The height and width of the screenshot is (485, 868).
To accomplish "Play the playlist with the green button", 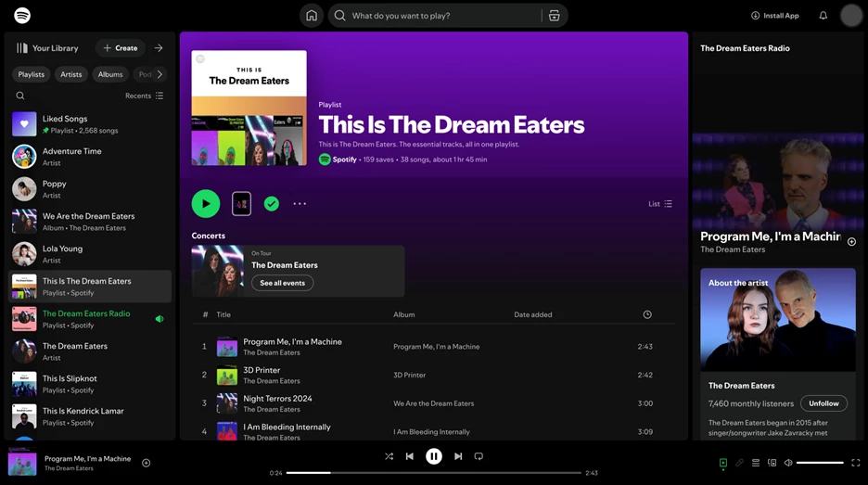I will point(206,204).
